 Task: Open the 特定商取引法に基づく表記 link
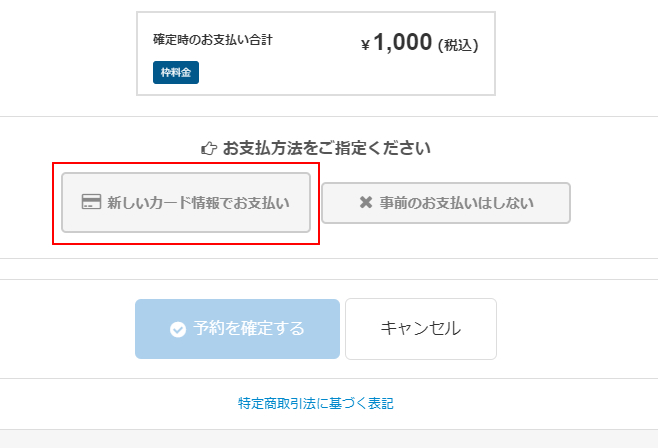(315, 404)
